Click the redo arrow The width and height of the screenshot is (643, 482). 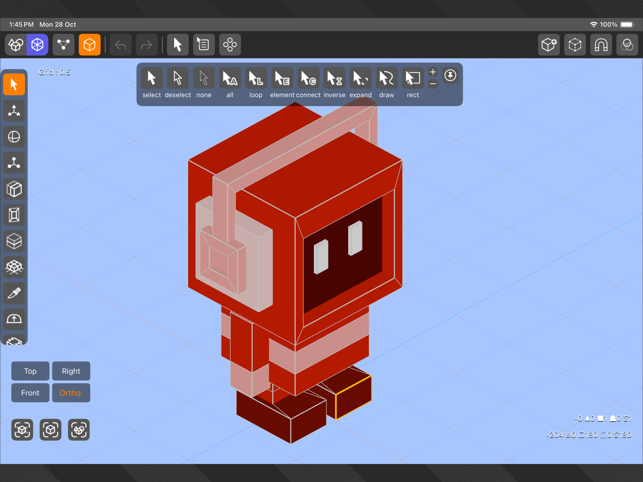(146, 44)
